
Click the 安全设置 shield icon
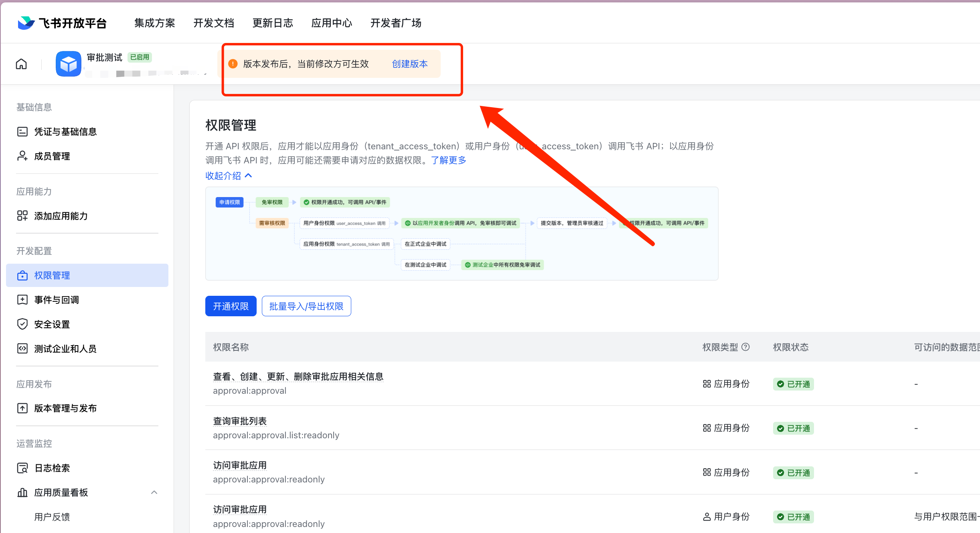coord(22,324)
